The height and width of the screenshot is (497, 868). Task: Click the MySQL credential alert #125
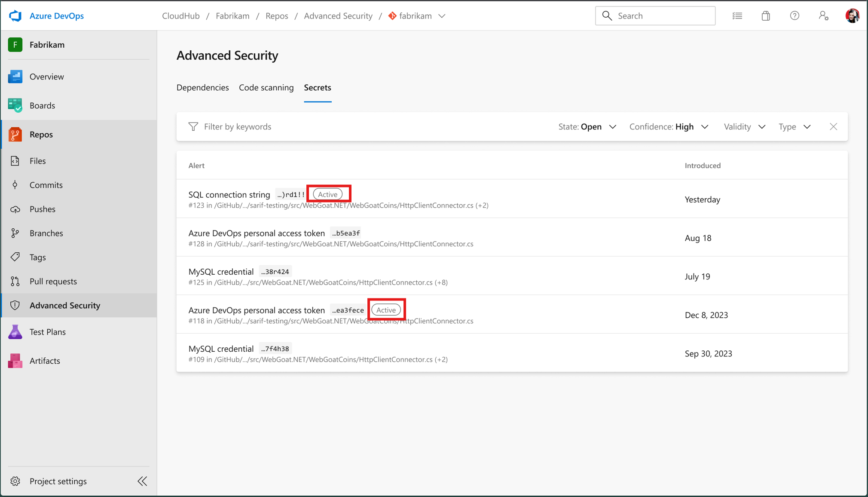point(221,271)
